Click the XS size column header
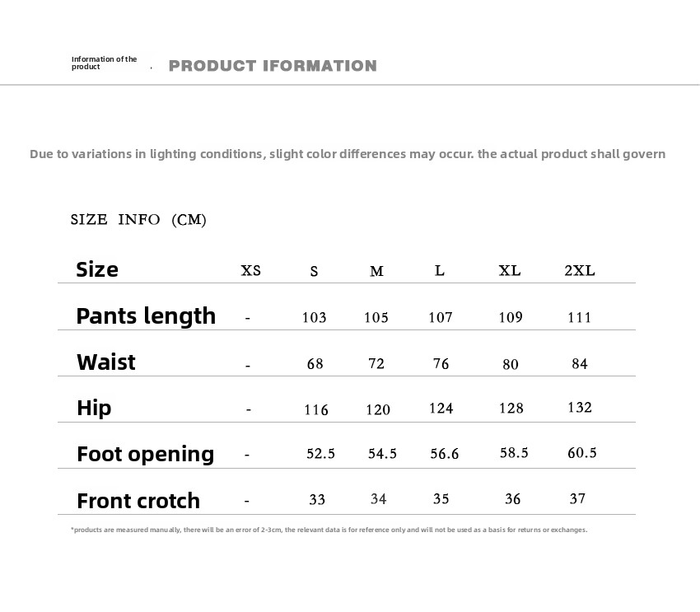Screen dimensions: 700x612 250,270
